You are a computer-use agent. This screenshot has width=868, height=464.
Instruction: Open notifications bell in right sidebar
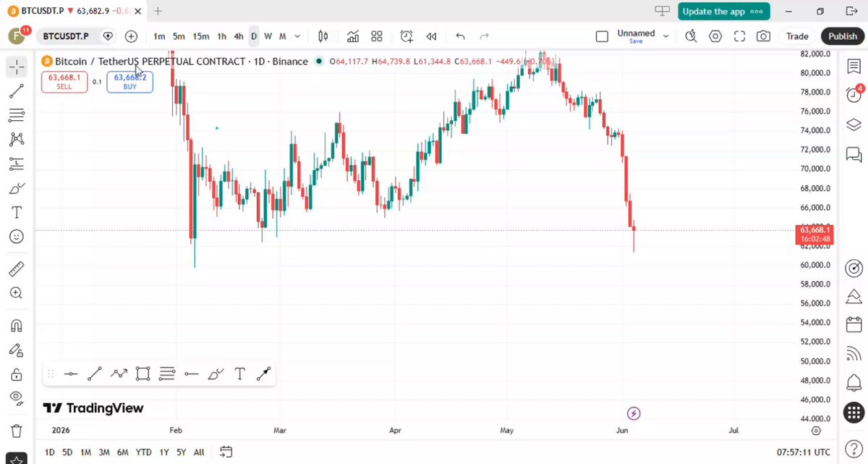pyautogui.click(x=854, y=383)
